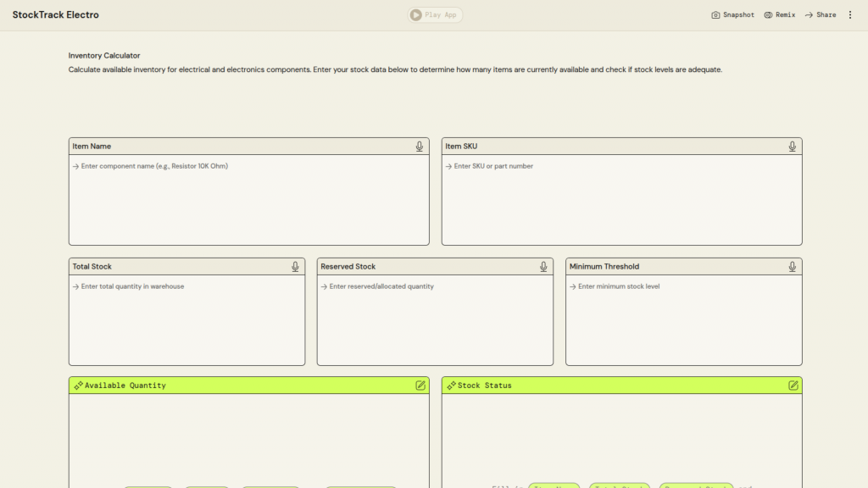The image size is (868, 488).
Task: Click the Minimum Threshold input box
Action: tap(683, 320)
